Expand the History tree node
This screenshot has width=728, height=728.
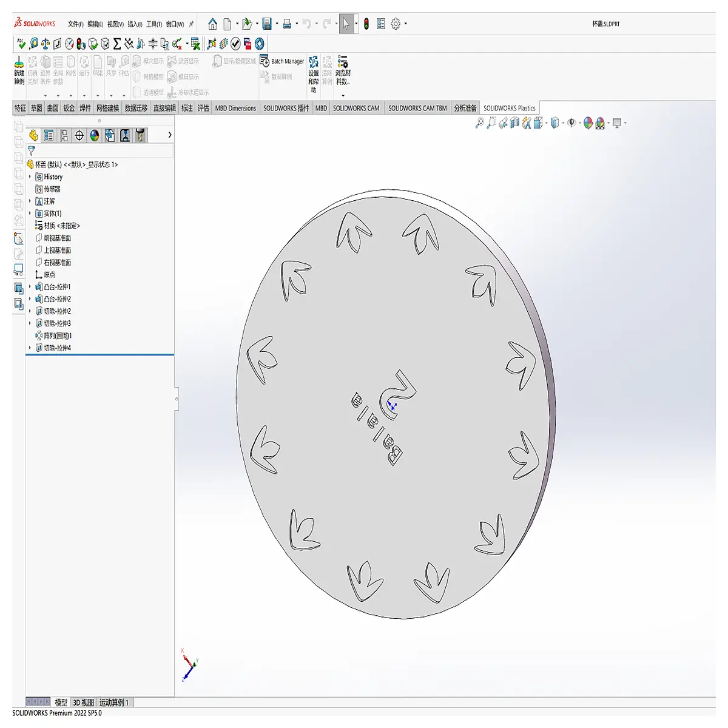(30, 177)
